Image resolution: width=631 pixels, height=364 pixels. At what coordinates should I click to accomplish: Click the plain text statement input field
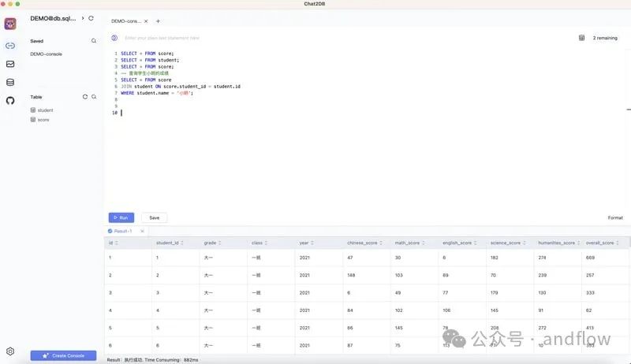(x=315, y=38)
